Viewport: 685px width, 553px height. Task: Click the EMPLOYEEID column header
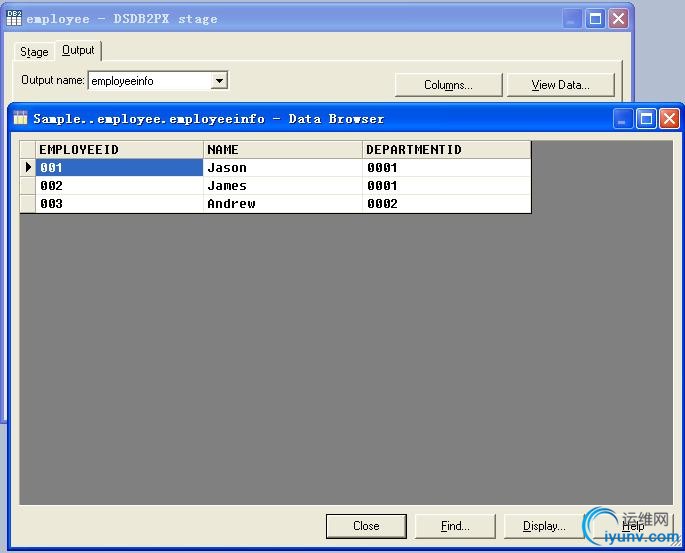pos(119,149)
